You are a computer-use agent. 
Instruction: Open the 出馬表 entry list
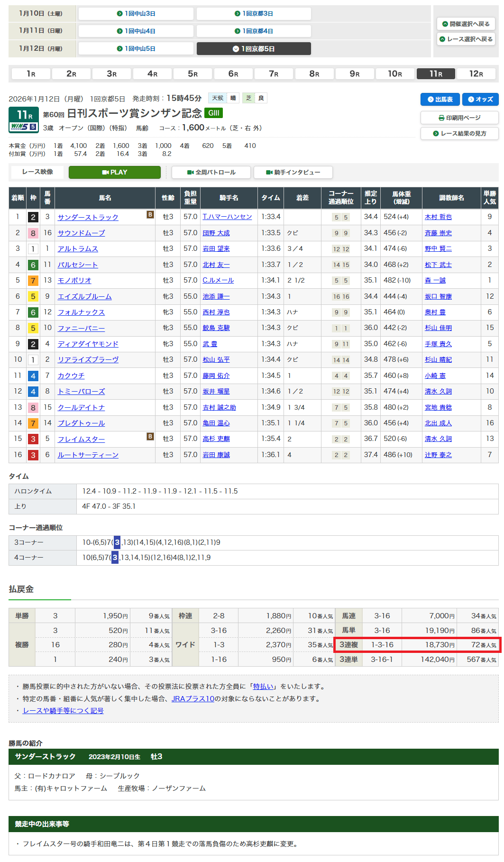440,100
